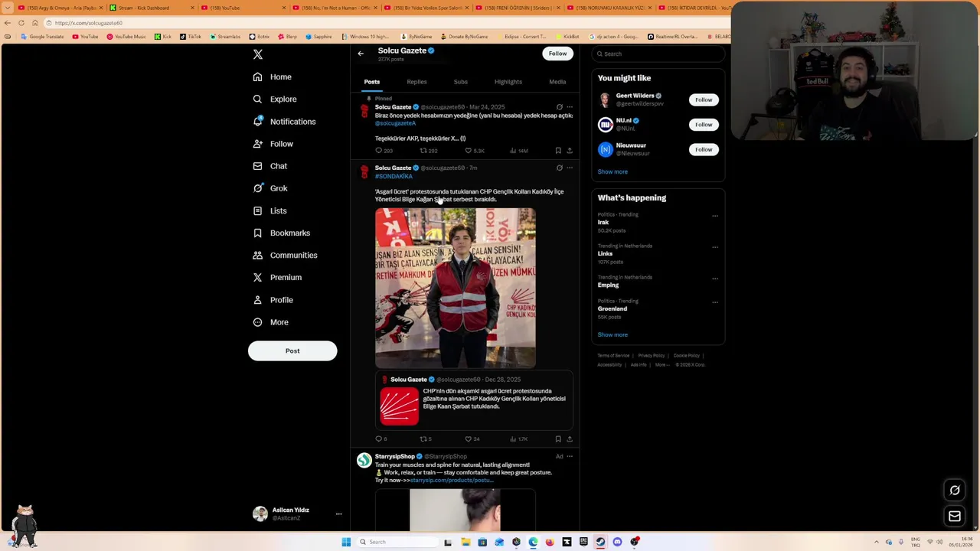Open options for Greenland trending topic
The height and width of the screenshot is (551, 980).
pos(715,302)
